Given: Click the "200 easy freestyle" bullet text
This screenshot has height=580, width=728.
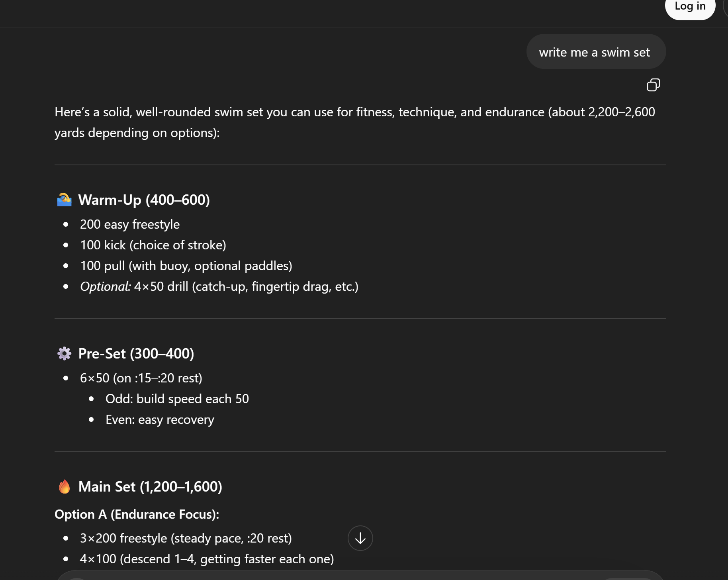Looking at the screenshot, I should (130, 224).
